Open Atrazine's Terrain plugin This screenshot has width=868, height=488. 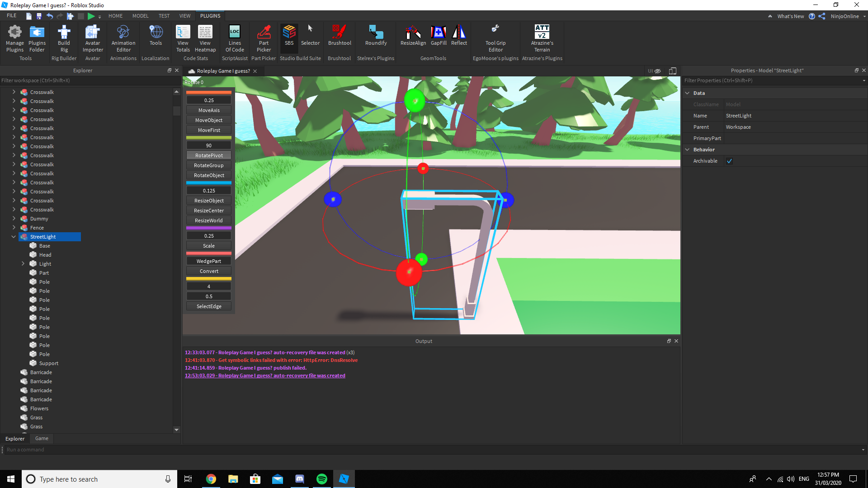point(542,38)
